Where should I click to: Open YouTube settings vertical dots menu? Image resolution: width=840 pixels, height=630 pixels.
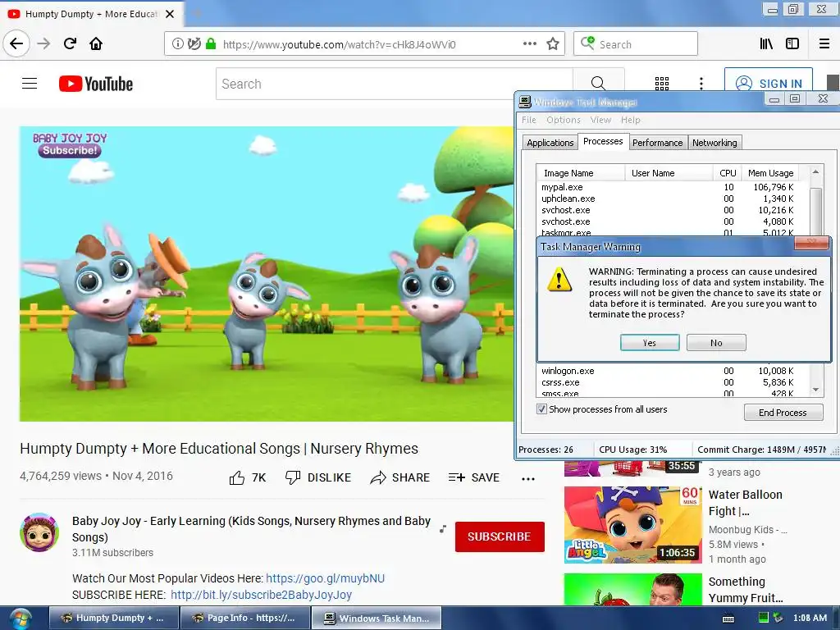701,84
